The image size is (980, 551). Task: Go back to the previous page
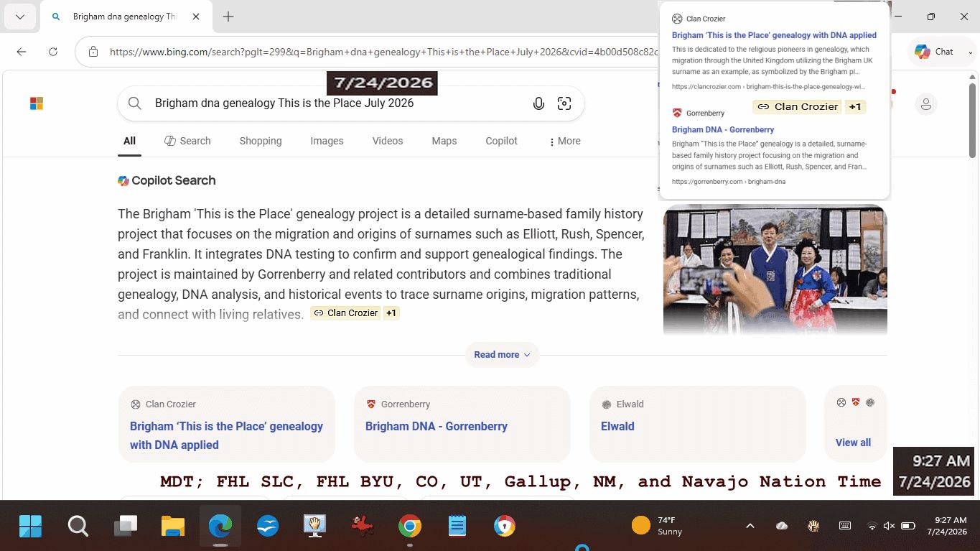[22, 52]
